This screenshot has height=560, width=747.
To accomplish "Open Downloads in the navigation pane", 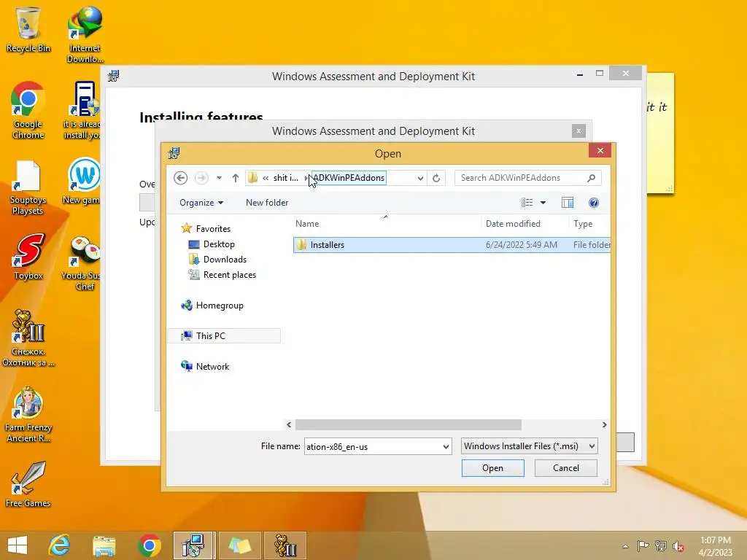I will (x=225, y=259).
